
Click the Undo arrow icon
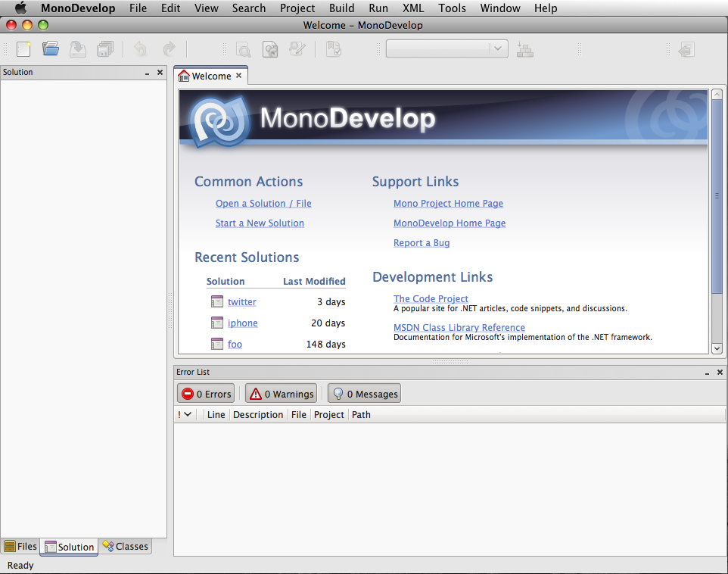tap(140, 48)
